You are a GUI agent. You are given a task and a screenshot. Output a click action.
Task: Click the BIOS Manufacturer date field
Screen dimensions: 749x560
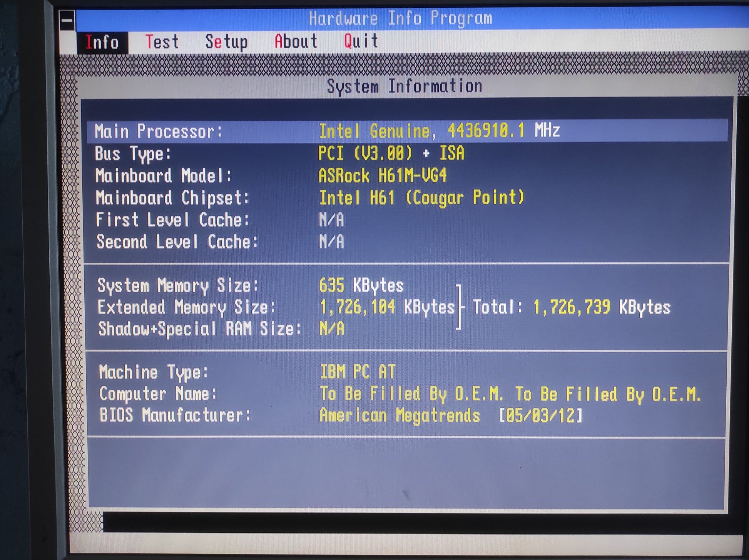point(540,416)
